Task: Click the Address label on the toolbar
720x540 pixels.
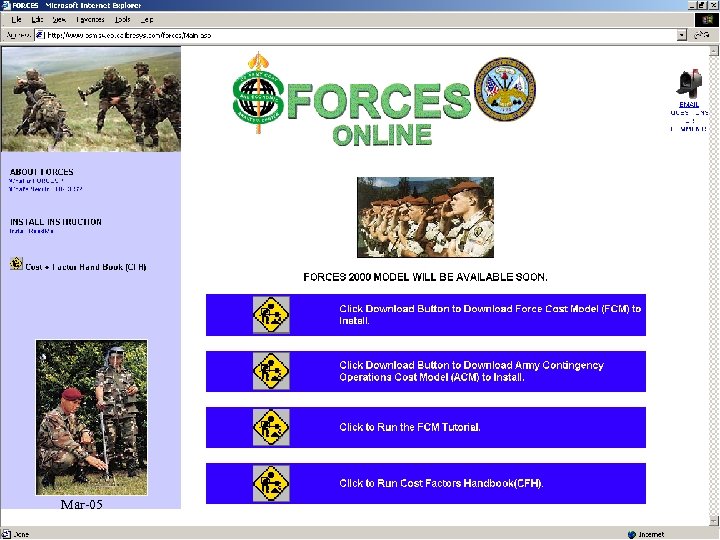Action: (x=18, y=35)
